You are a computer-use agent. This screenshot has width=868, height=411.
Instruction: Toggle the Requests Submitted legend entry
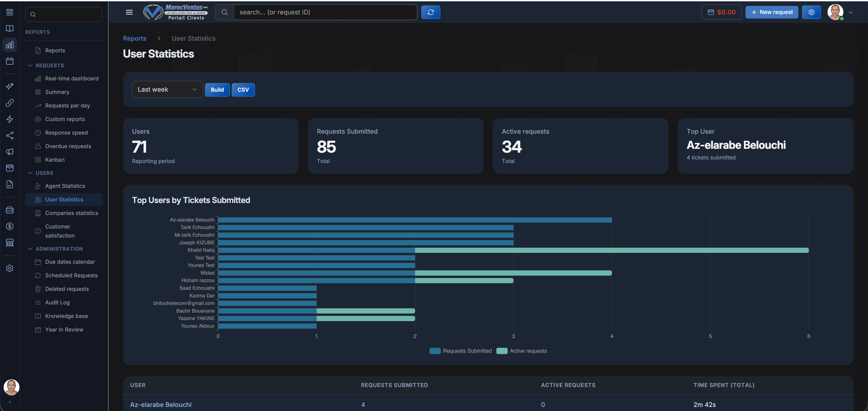pos(461,351)
